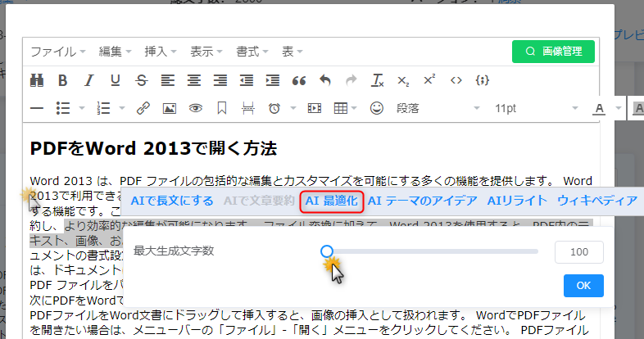Decrease indent of paragraph

pyautogui.click(x=247, y=80)
